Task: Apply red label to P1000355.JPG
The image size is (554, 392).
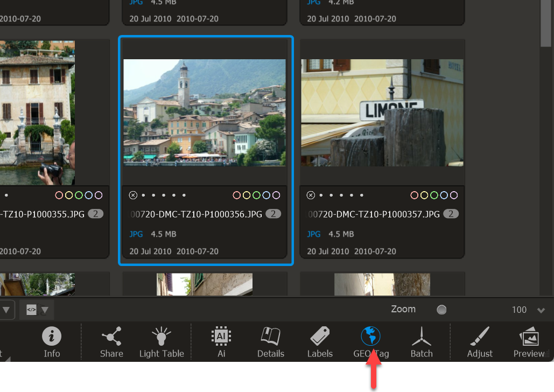Action: tap(59, 195)
